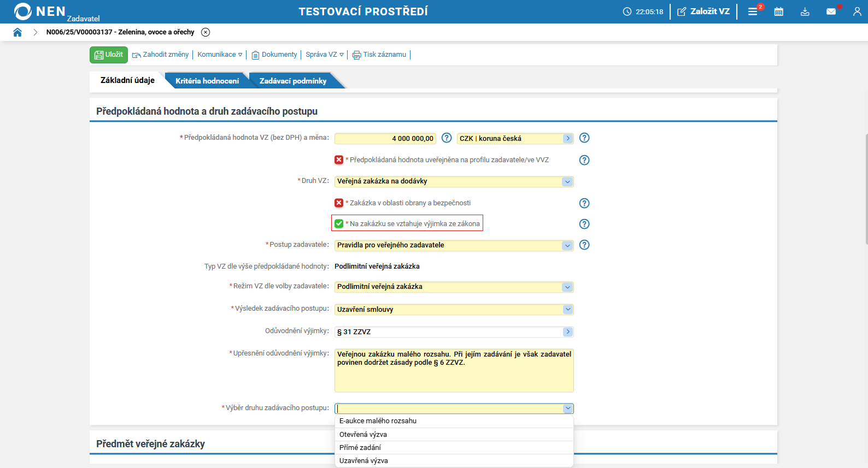This screenshot has width=868, height=468.
Task: Save changes with Uložit button
Action: tap(109, 55)
